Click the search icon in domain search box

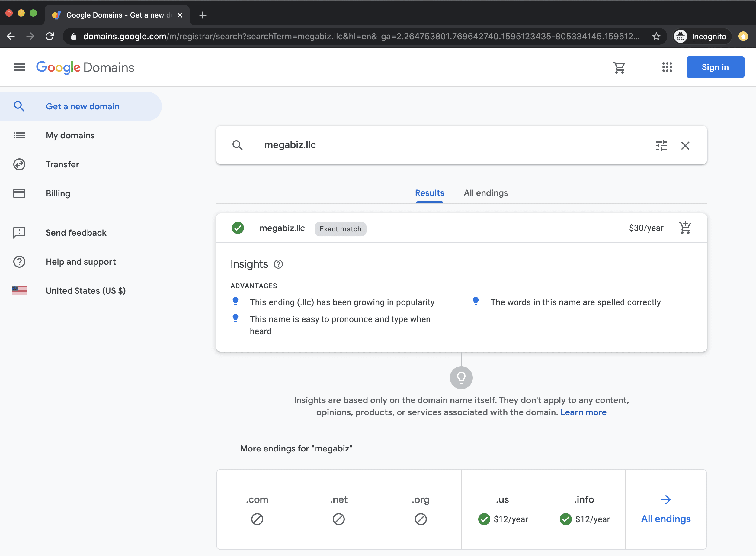[237, 145]
